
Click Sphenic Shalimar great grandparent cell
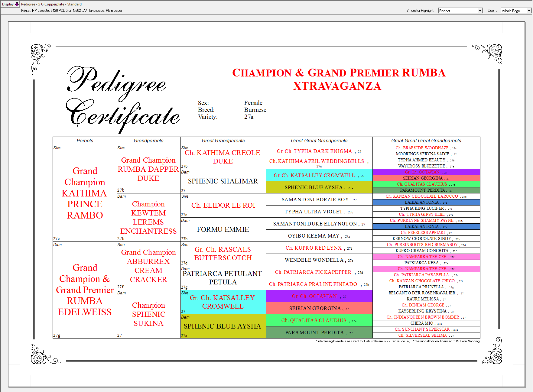(x=223, y=181)
